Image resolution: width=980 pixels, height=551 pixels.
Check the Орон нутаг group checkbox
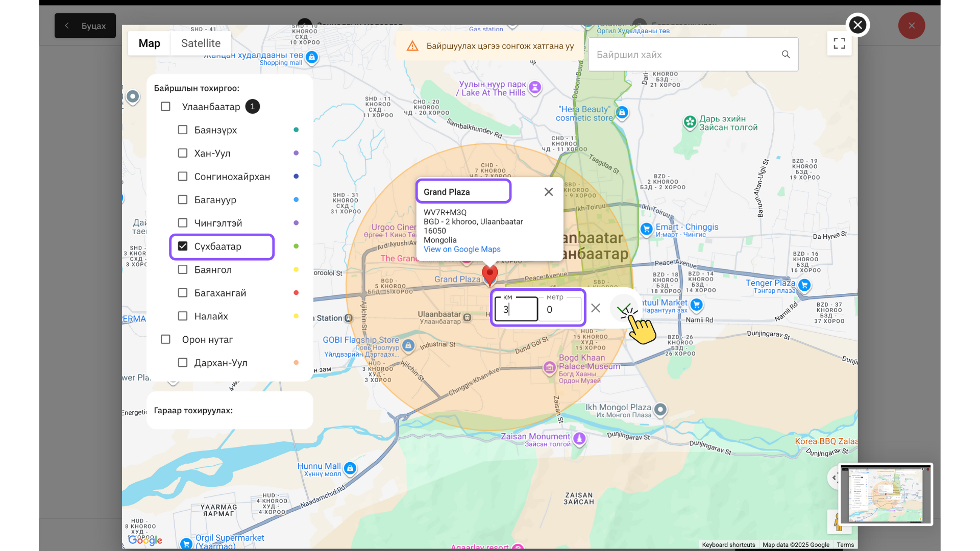pyautogui.click(x=165, y=339)
